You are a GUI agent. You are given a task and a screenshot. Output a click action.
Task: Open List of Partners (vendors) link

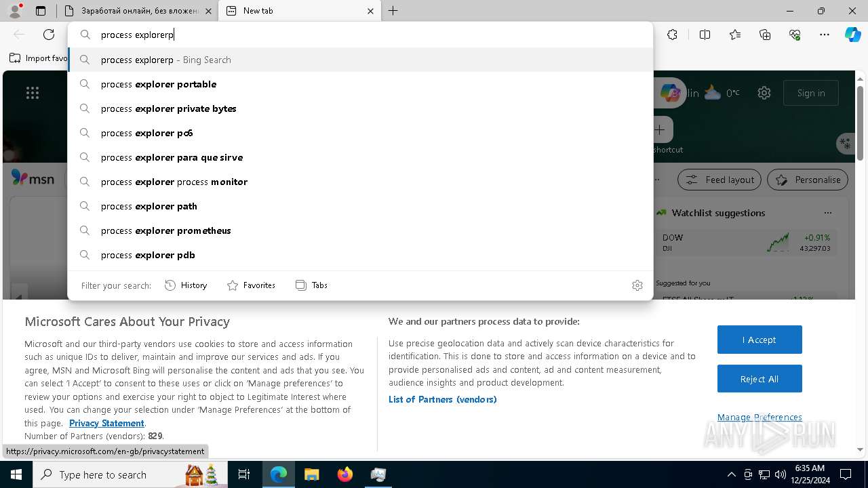tap(442, 399)
